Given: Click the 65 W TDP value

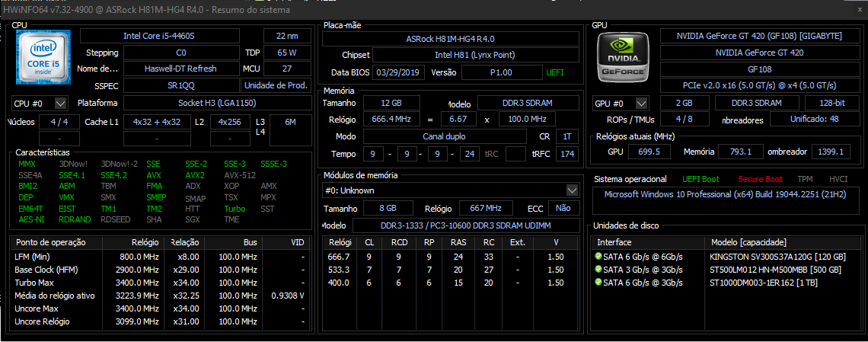Looking at the screenshot, I should tap(287, 53).
